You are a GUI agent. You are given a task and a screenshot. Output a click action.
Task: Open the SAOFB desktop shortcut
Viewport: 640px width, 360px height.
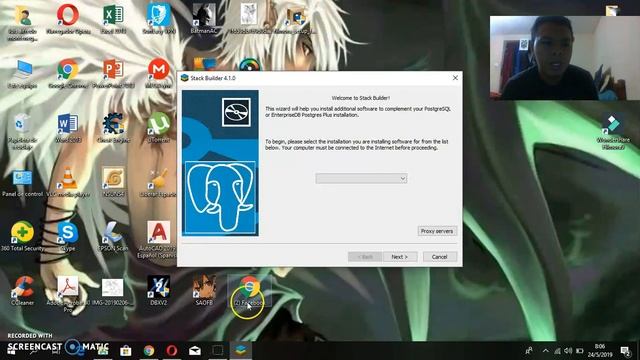(x=204, y=291)
